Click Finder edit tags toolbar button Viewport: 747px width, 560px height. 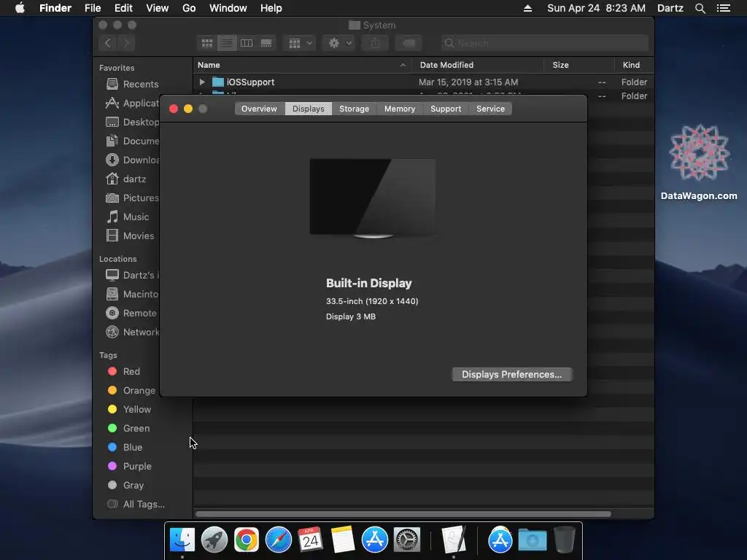coord(409,43)
